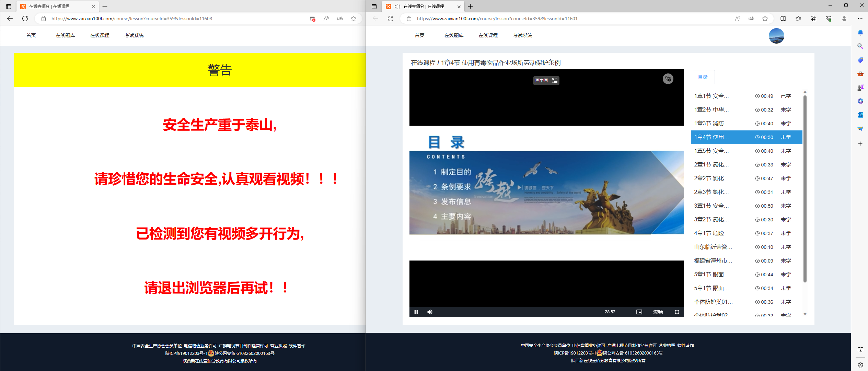
Task: Open 在线题库 in the left window nav
Action: point(65,35)
